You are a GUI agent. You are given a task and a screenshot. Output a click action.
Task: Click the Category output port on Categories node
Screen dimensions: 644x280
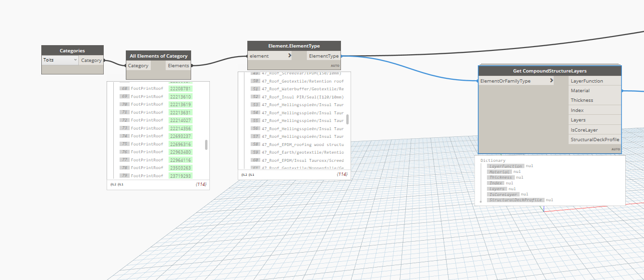click(x=91, y=61)
